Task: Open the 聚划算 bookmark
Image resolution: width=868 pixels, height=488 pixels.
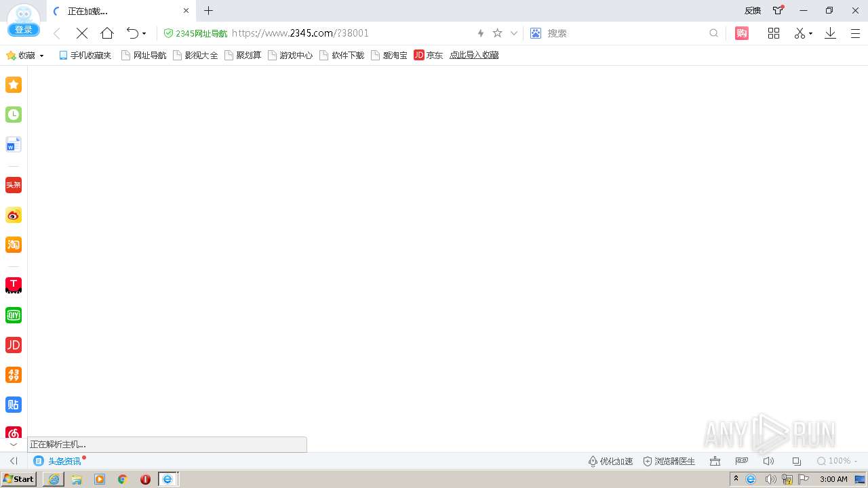Action: (243, 56)
